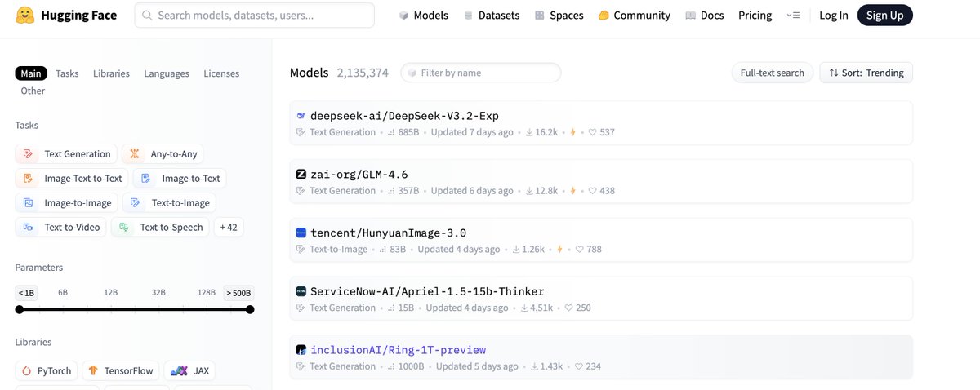The width and height of the screenshot is (980, 390).
Task: Click the deepseek-ai avatar icon
Action: pos(301,116)
